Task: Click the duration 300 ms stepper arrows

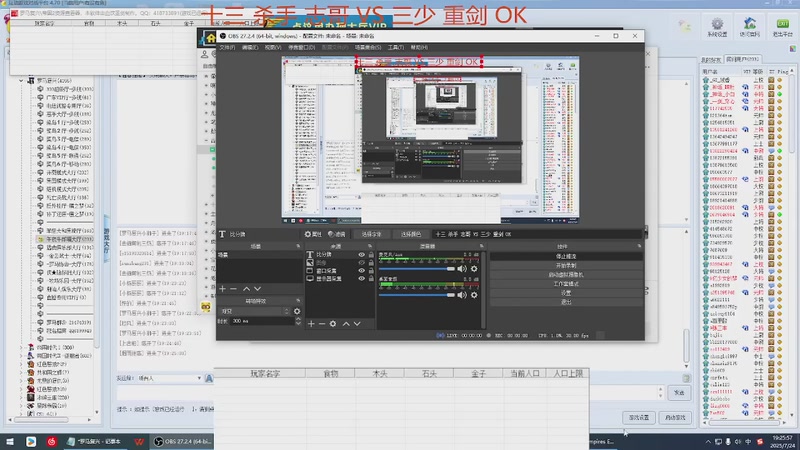Action: point(298,321)
